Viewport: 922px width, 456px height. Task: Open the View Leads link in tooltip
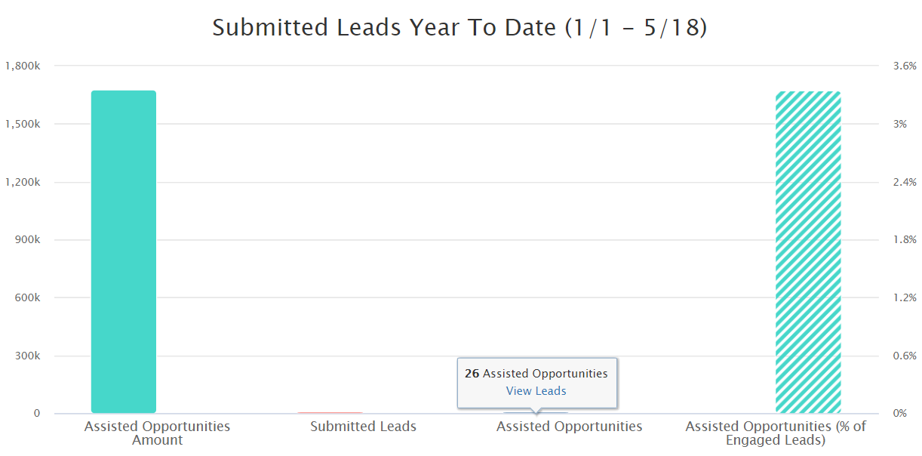(536, 391)
